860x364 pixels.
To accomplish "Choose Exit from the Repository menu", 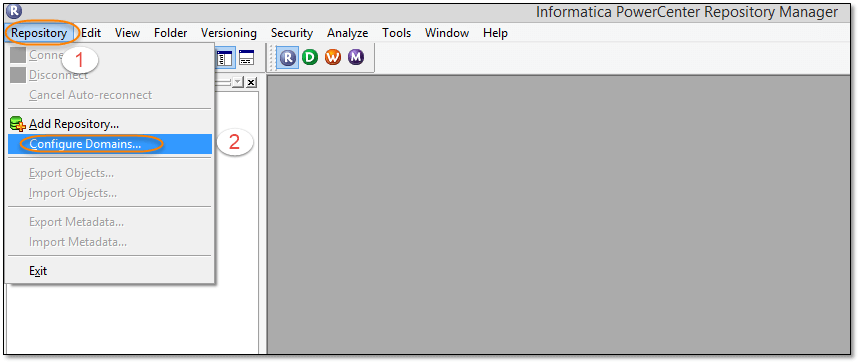I will (x=110, y=271).
